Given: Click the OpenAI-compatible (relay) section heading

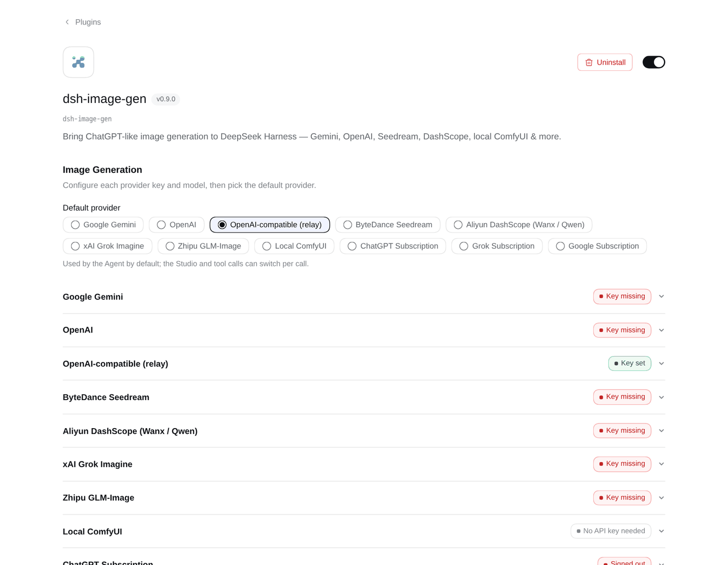Looking at the screenshot, I should pyautogui.click(x=115, y=364).
